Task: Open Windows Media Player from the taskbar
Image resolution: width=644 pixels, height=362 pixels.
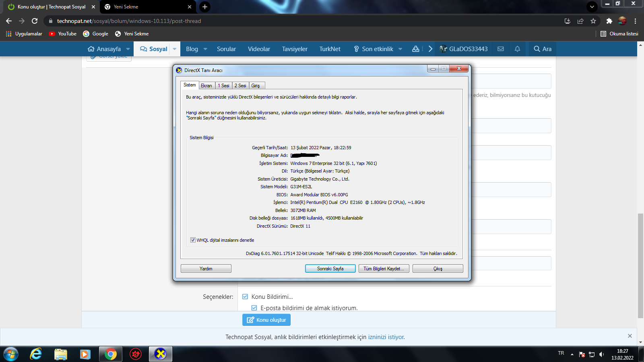Action: (85, 354)
